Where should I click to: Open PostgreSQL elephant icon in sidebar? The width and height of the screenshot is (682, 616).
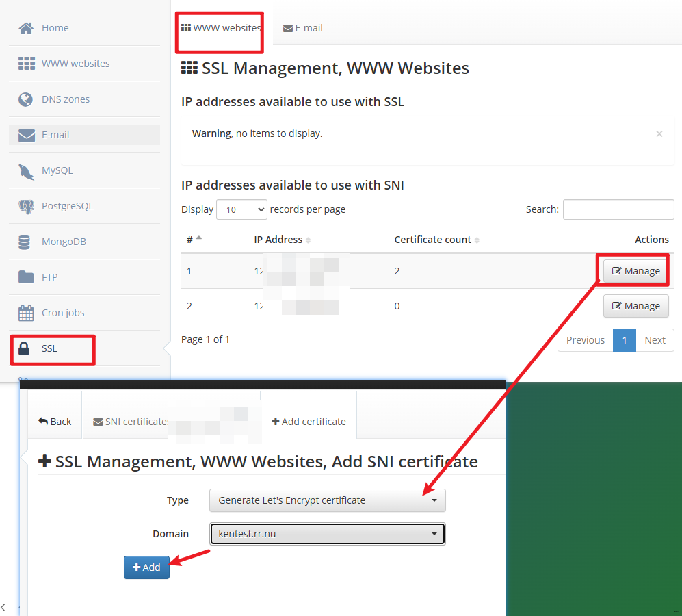click(26, 206)
